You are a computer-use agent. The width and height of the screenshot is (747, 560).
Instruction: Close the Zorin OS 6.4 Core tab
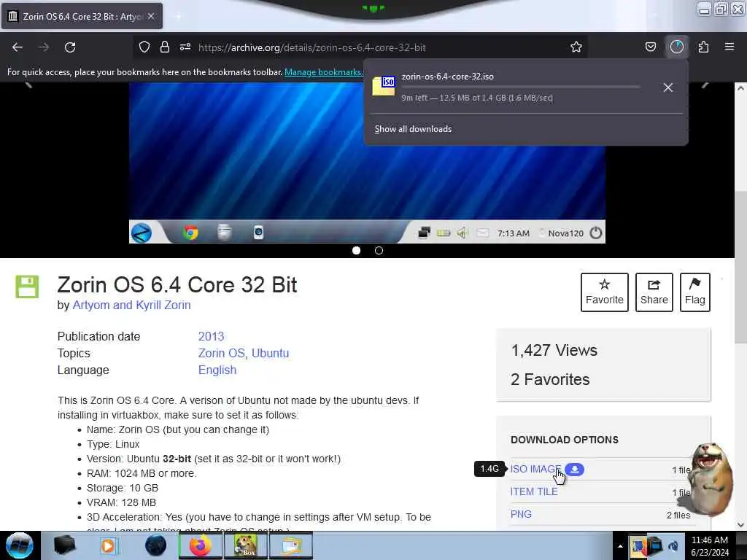151,16
